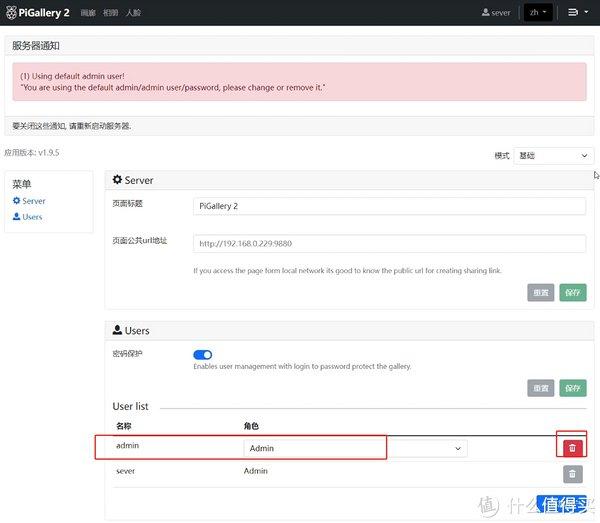Viewport: 600px width, 523px height.
Task: Click the User list heading
Action: click(130, 406)
